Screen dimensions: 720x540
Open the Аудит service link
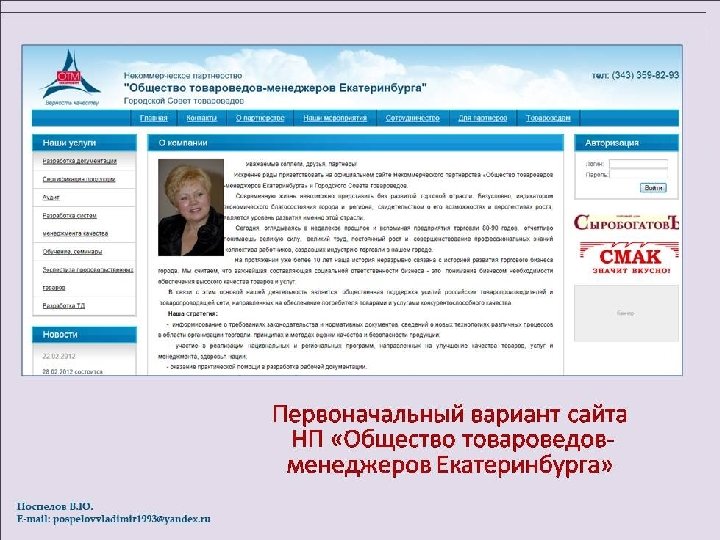tap(51, 197)
